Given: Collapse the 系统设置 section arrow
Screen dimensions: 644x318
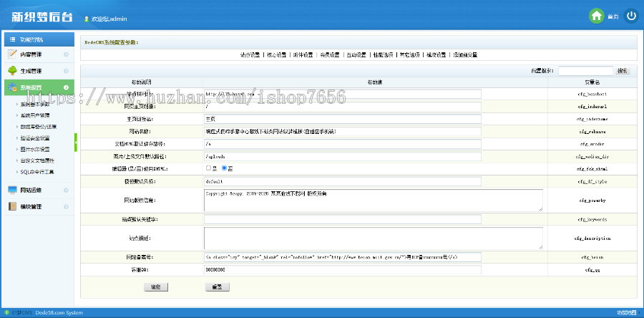Looking at the screenshot, I should [66, 87].
